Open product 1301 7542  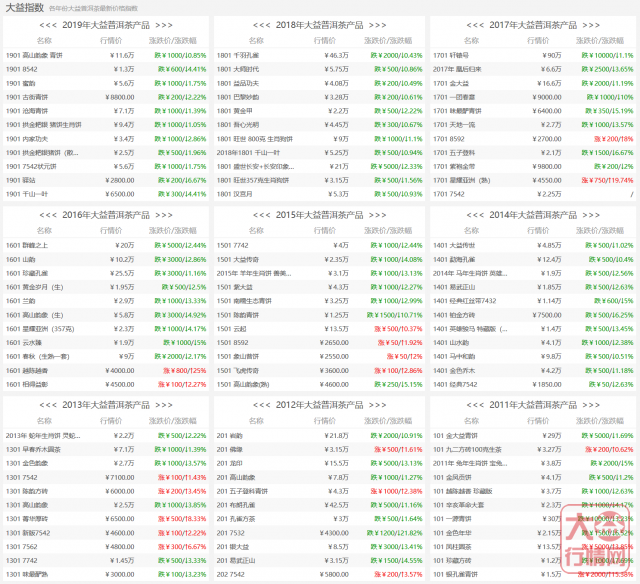[x=22, y=477]
